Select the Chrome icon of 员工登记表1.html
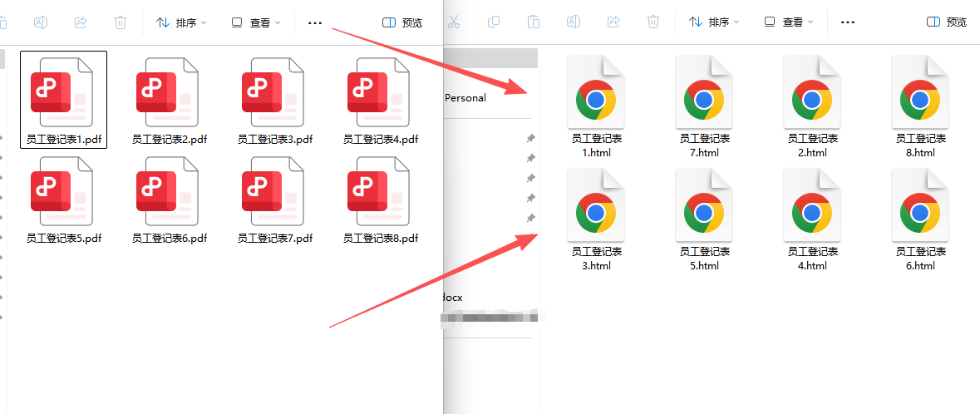Image resolution: width=980 pixels, height=414 pixels. tap(596, 92)
